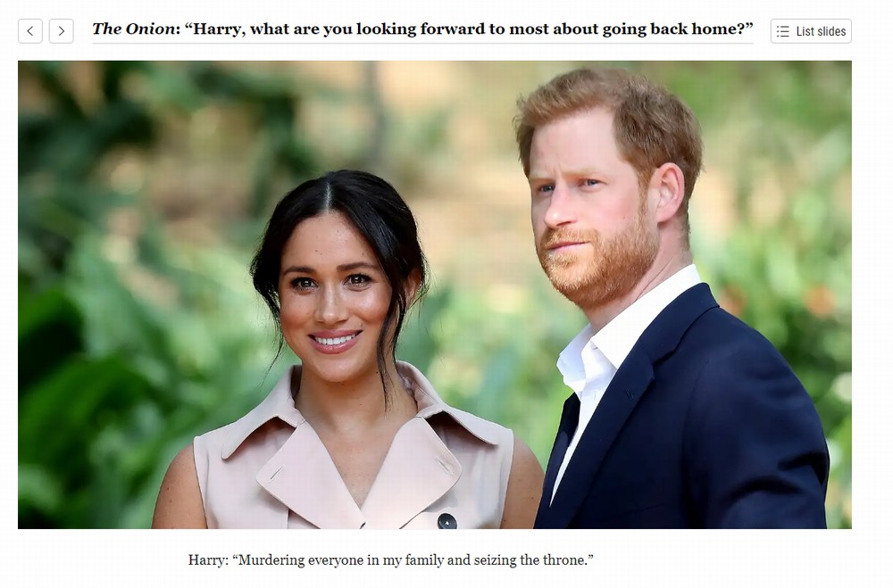Click the dark button on the pink dress
Image resolution: width=893 pixels, height=588 pixels.
pos(447,520)
